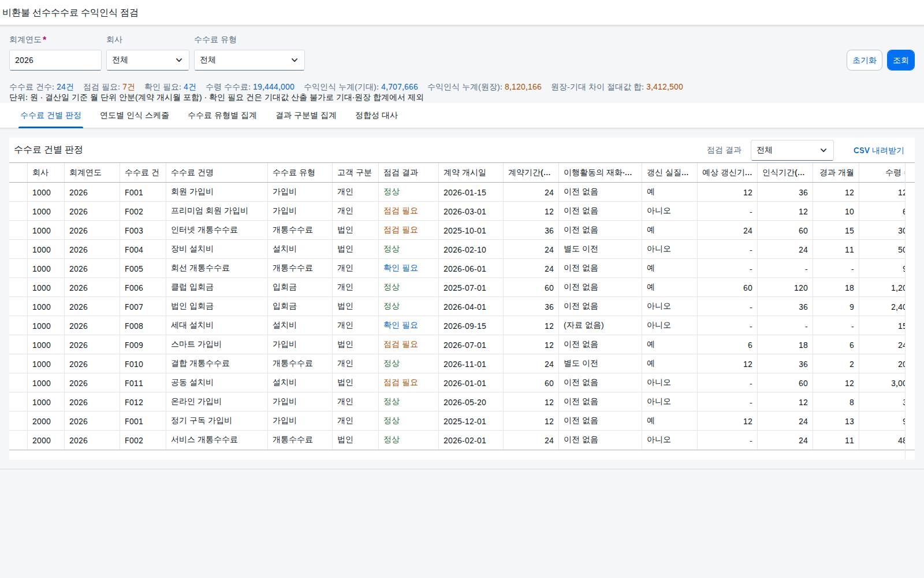The image size is (924, 578).
Task: Select the 회선 개통수수료 cell
Action: point(217,268)
